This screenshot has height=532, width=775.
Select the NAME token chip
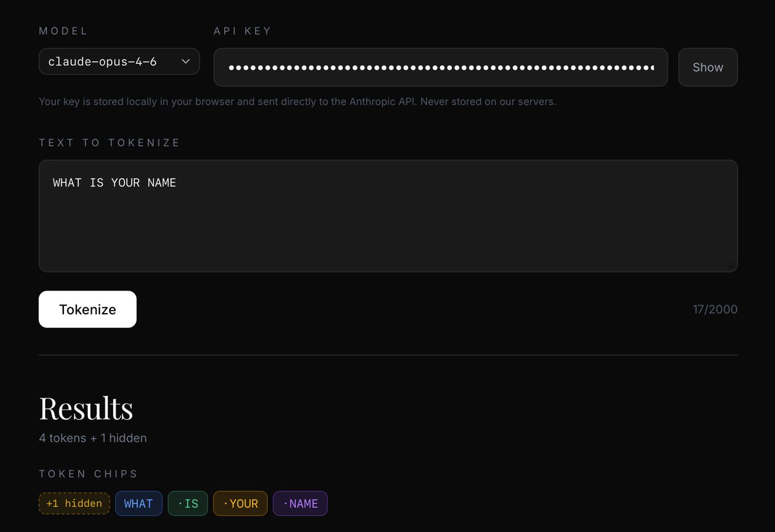pos(300,504)
